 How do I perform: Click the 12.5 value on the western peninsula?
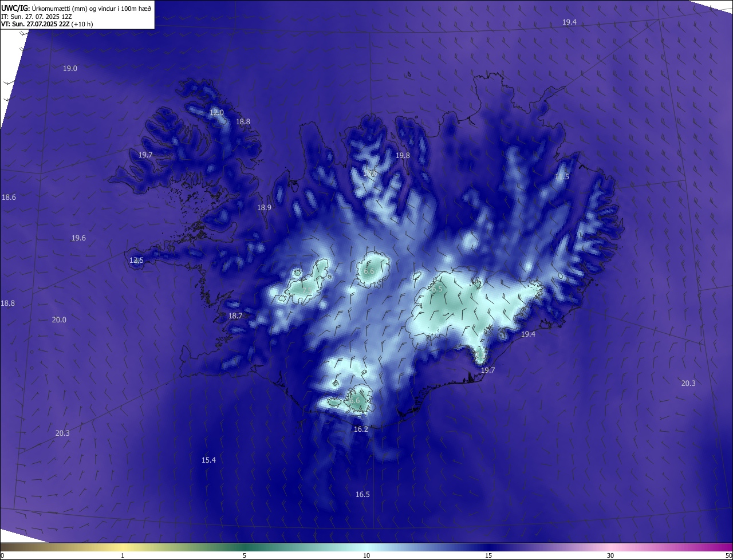point(136,261)
